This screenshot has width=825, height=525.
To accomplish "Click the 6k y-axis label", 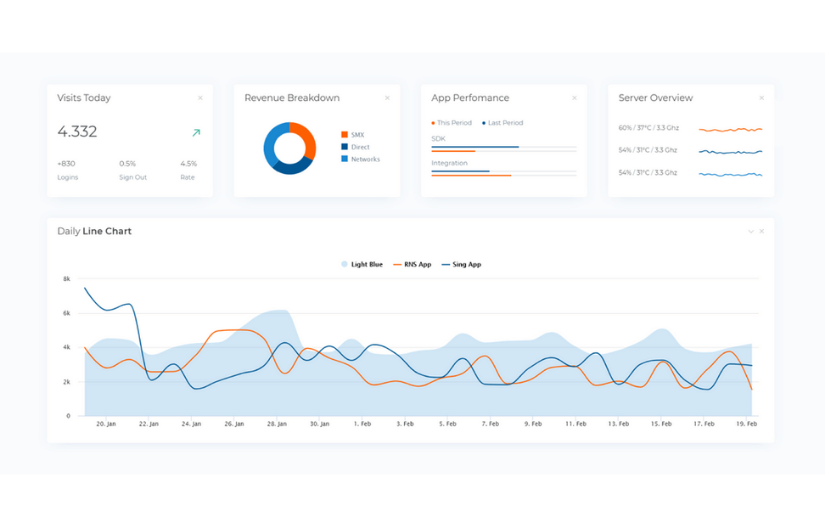I will pyautogui.click(x=66, y=313).
